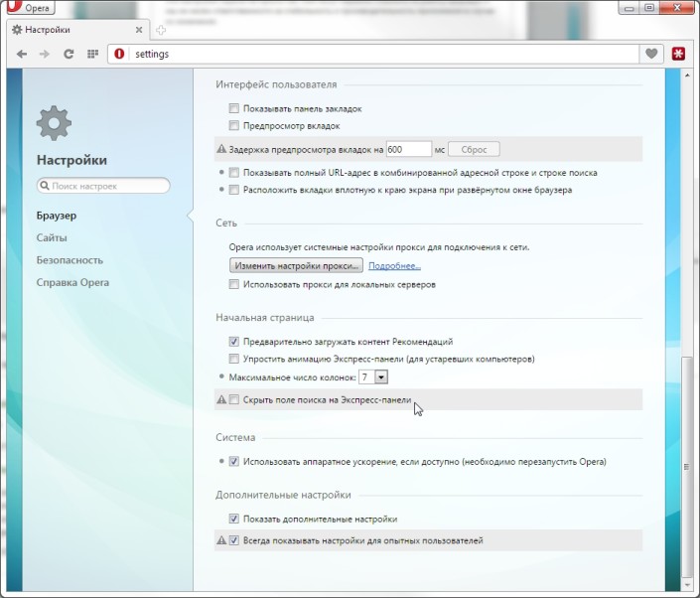Click the tab preview delay field 600
The width and height of the screenshot is (700, 598).
(x=408, y=149)
